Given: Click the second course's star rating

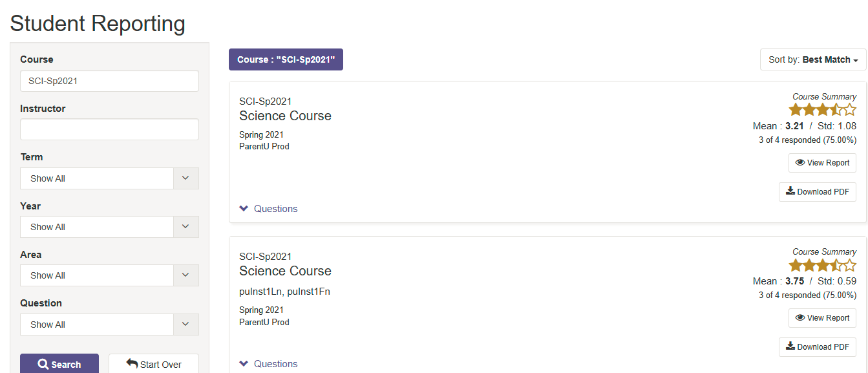Looking at the screenshot, I should [822, 265].
